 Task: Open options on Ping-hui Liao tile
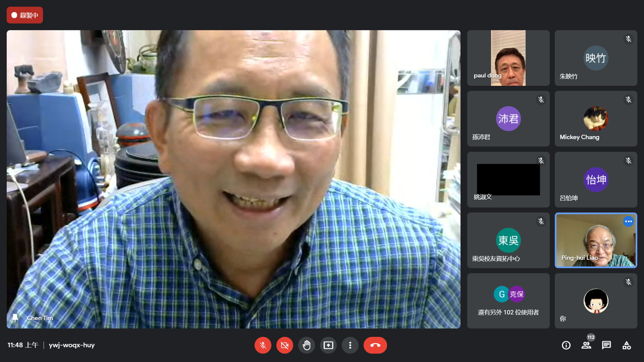pos(628,221)
